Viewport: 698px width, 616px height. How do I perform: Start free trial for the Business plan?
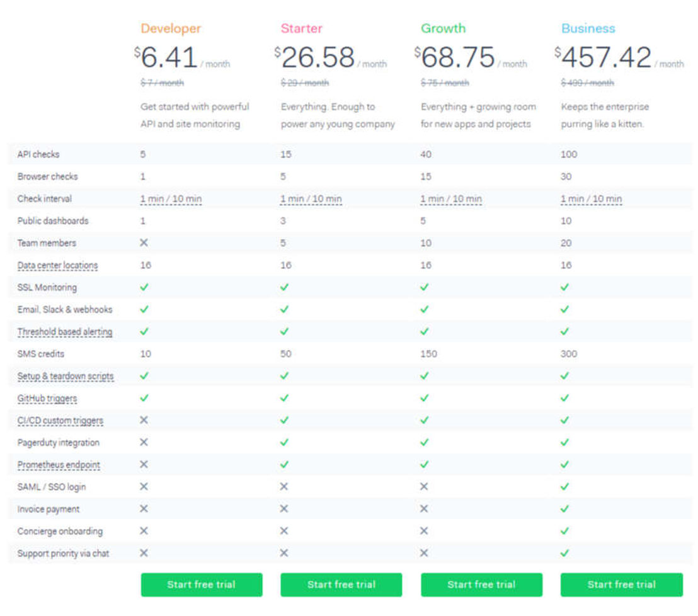(x=621, y=585)
